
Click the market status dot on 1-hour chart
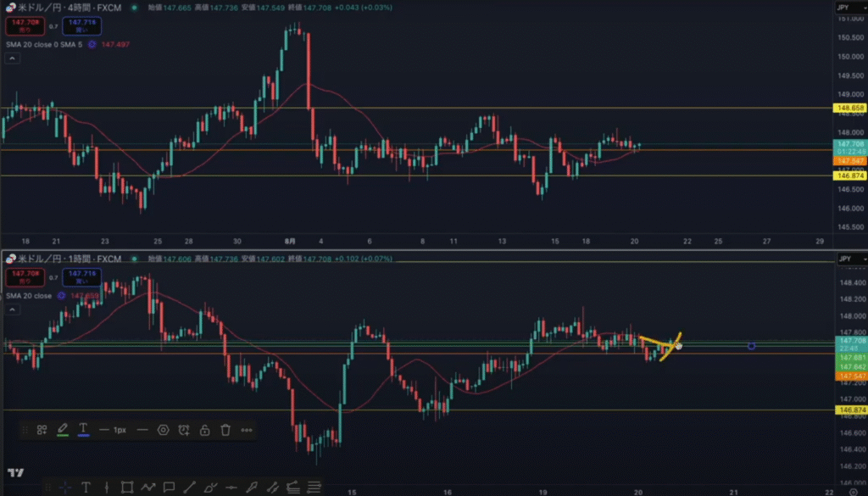[x=134, y=259]
